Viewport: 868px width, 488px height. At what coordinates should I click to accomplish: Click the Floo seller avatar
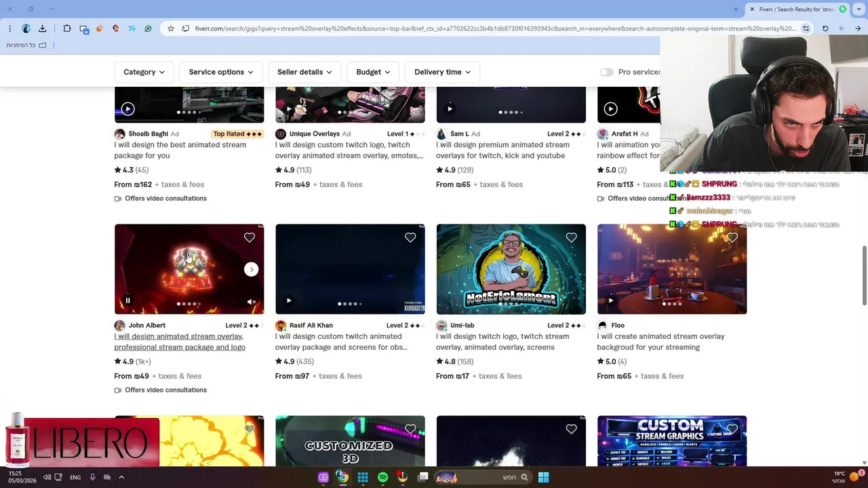pos(602,325)
